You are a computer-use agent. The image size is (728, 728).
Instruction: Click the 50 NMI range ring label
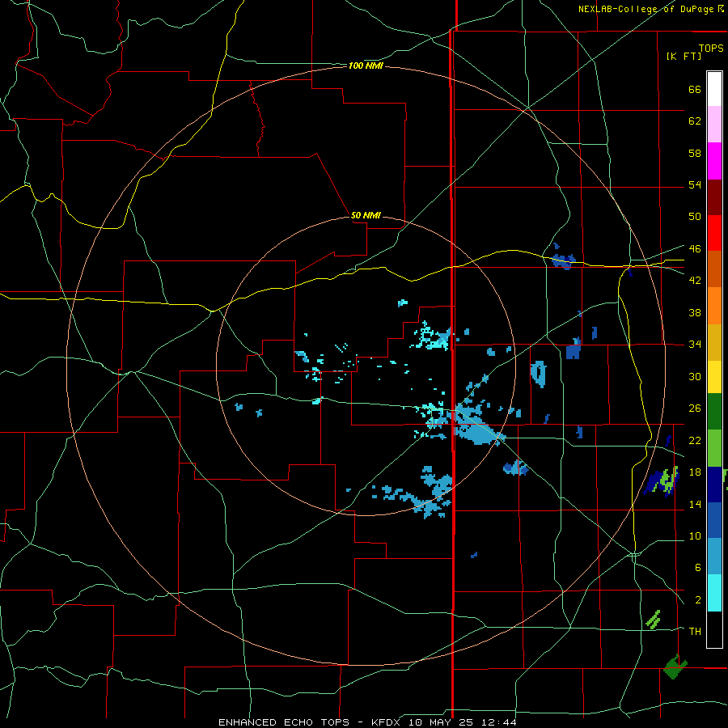366,215
